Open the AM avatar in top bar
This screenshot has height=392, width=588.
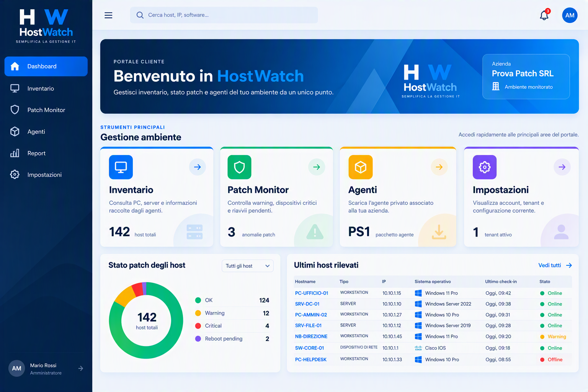pos(570,15)
